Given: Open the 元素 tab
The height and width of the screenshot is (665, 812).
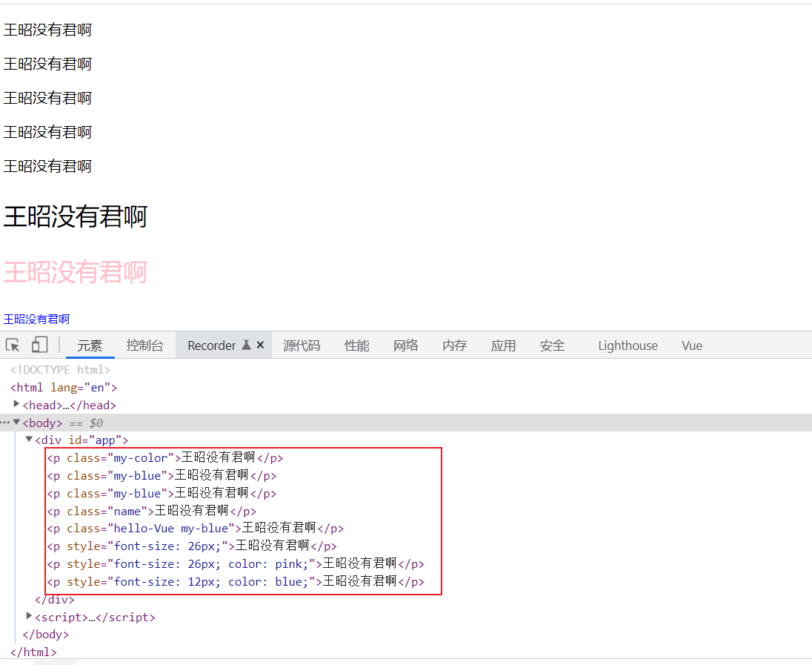Looking at the screenshot, I should 90,345.
